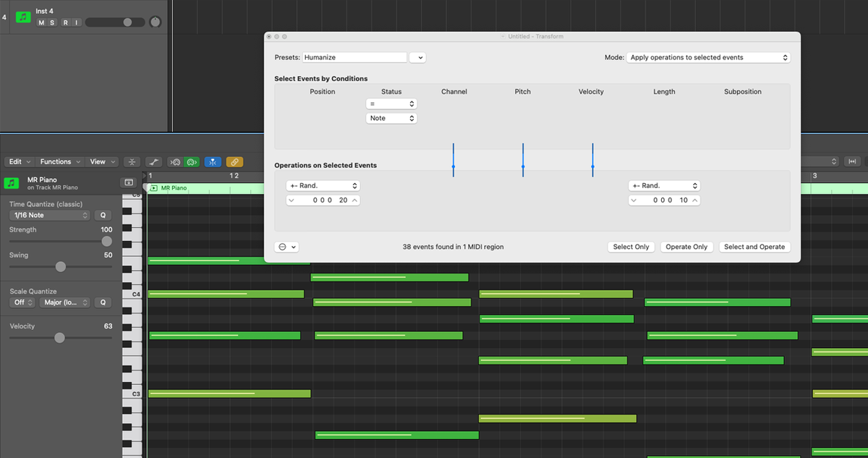Solo the Inst 4 track
Image resolution: width=868 pixels, height=458 pixels.
coord(51,22)
